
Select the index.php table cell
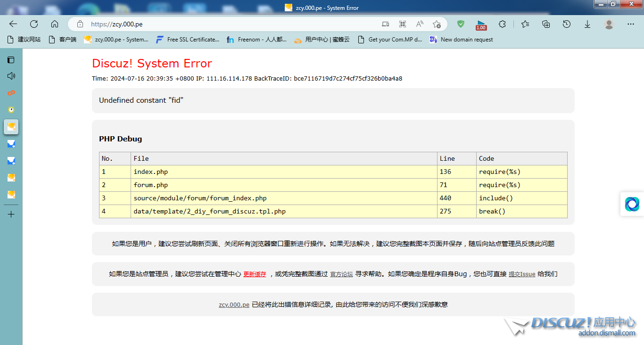284,172
